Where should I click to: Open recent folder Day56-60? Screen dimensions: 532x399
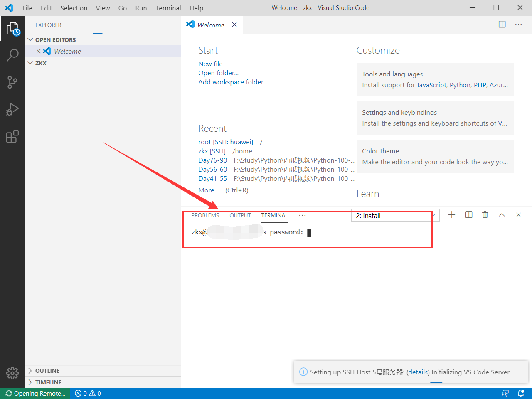(213, 169)
